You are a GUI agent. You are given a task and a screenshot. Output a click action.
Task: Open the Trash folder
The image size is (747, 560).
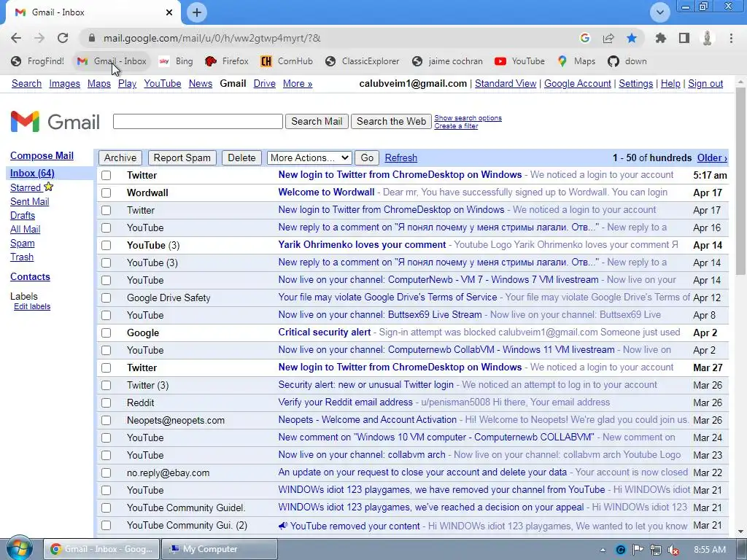[x=22, y=257]
